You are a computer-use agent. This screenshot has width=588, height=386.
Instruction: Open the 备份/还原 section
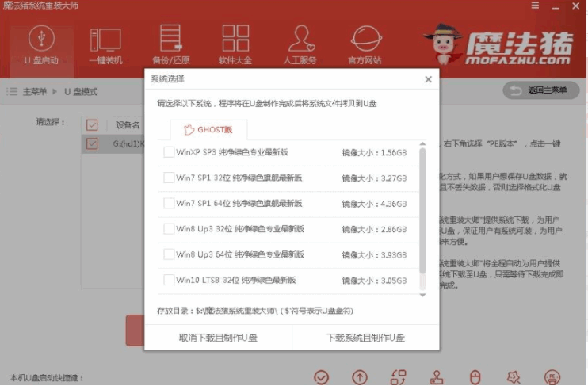coord(171,46)
